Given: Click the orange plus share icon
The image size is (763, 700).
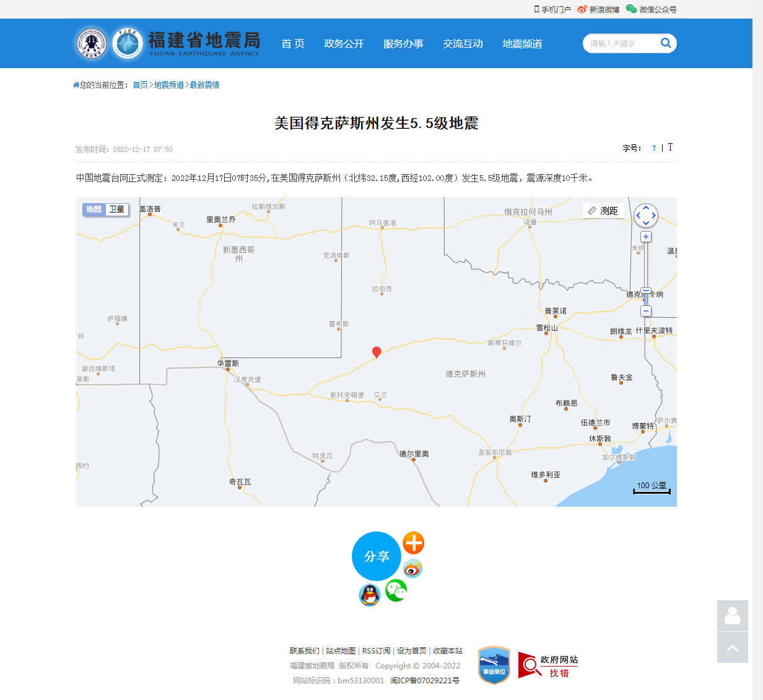Looking at the screenshot, I should (413, 543).
